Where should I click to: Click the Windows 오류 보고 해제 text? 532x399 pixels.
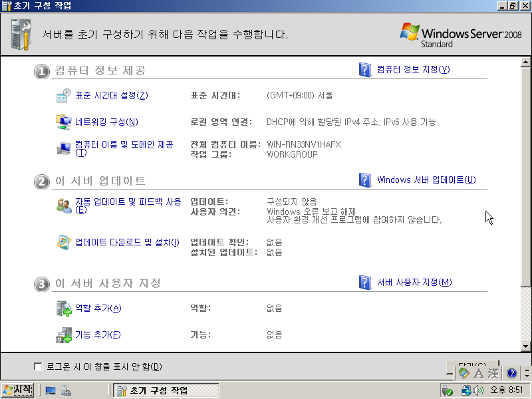pos(311,211)
